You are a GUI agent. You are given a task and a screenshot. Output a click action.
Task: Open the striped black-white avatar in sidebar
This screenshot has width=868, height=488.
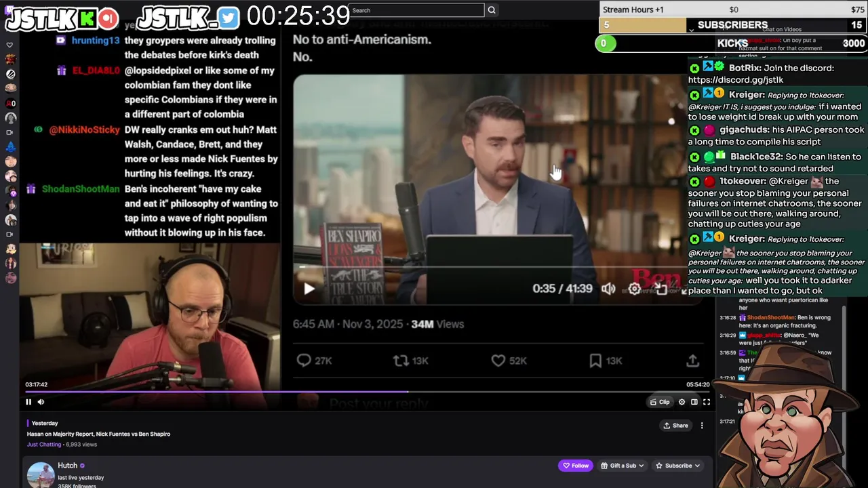click(10, 74)
